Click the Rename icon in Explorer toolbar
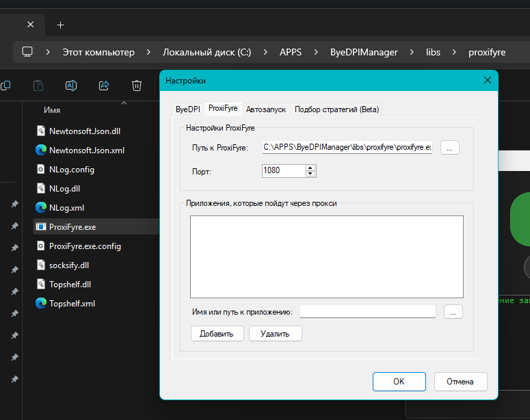This screenshot has width=530, height=420. click(71, 86)
